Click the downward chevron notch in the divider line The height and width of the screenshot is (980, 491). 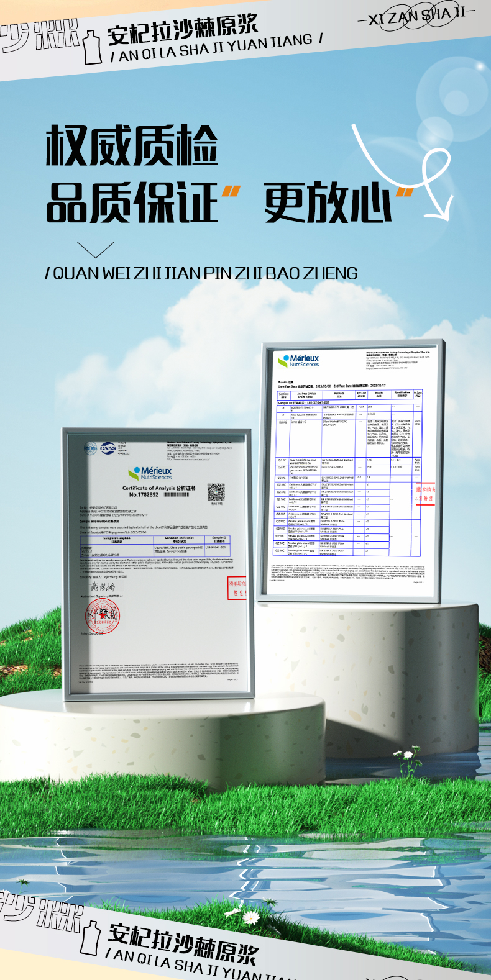click(95, 250)
